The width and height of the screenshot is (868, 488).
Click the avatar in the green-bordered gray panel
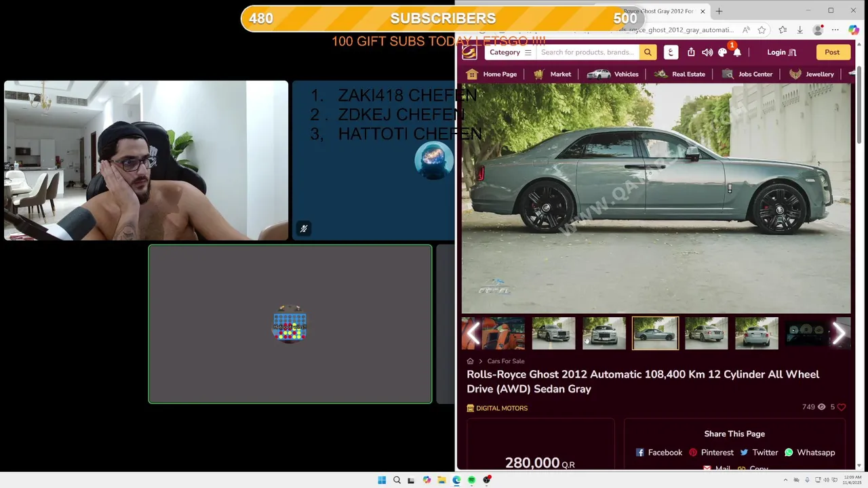290,325
